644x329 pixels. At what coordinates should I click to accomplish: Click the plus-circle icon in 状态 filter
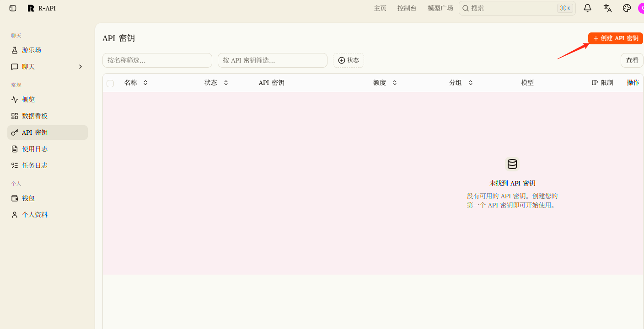tap(342, 60)
